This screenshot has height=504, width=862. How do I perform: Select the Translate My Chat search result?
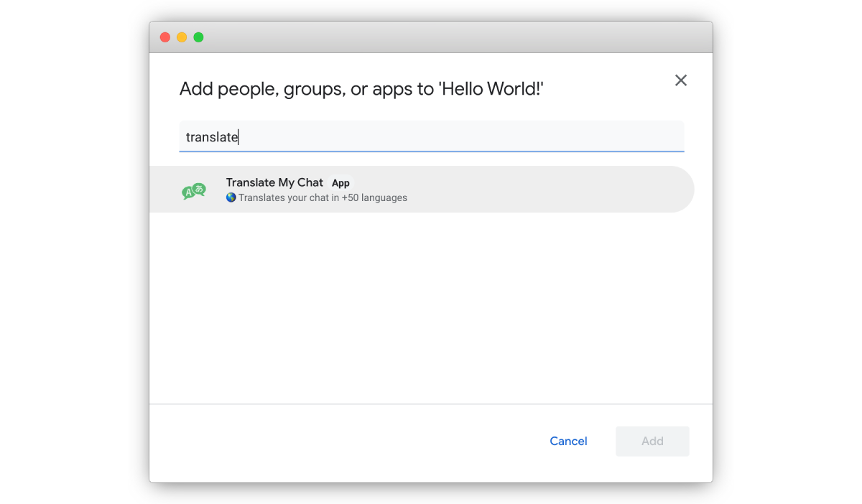point(421,190)
